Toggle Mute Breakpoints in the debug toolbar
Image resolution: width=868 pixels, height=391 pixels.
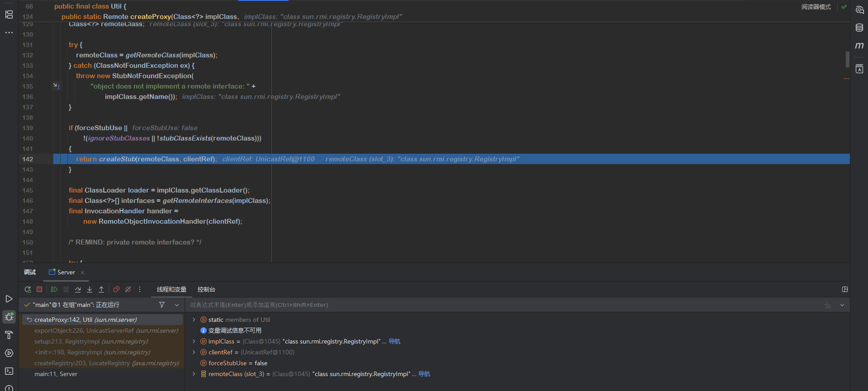pos(128,289)
